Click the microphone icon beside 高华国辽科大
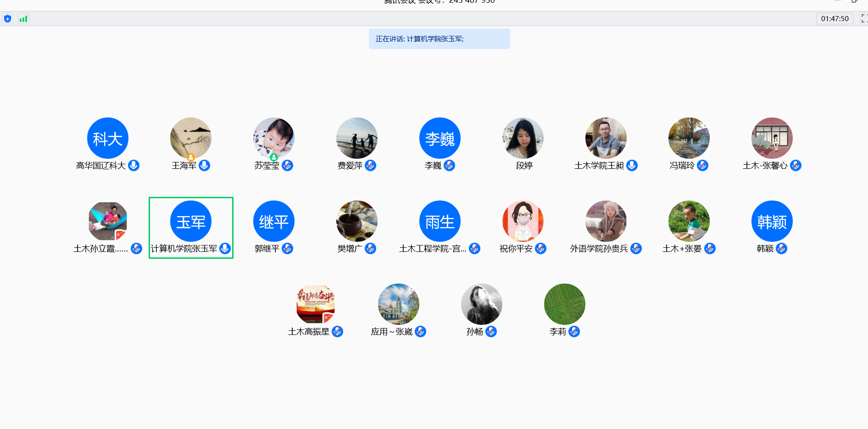The image size is (868, 429). click(x=134, y=165)
